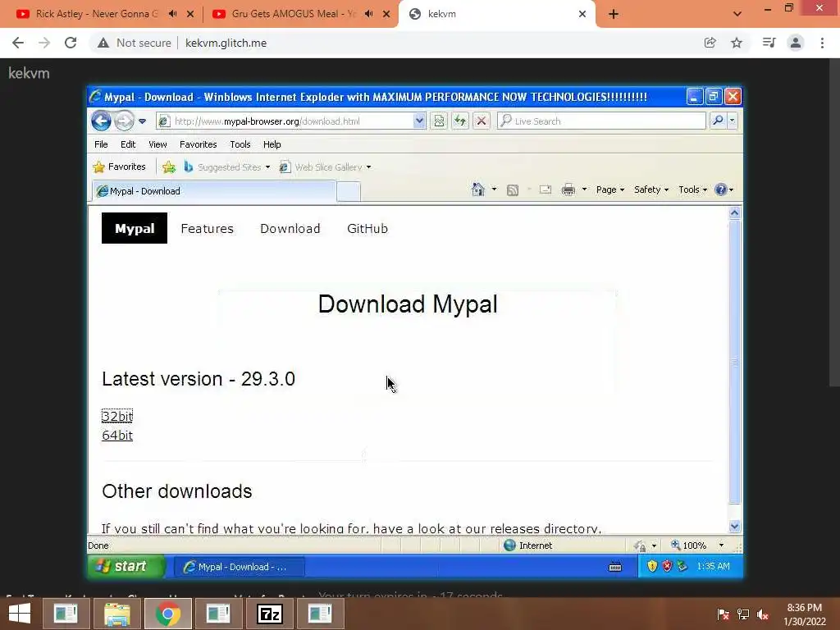The width and height of the screenshot is (840, 630).
Task: Open the Tools command bar menu
Action: (x=692, y=189)
